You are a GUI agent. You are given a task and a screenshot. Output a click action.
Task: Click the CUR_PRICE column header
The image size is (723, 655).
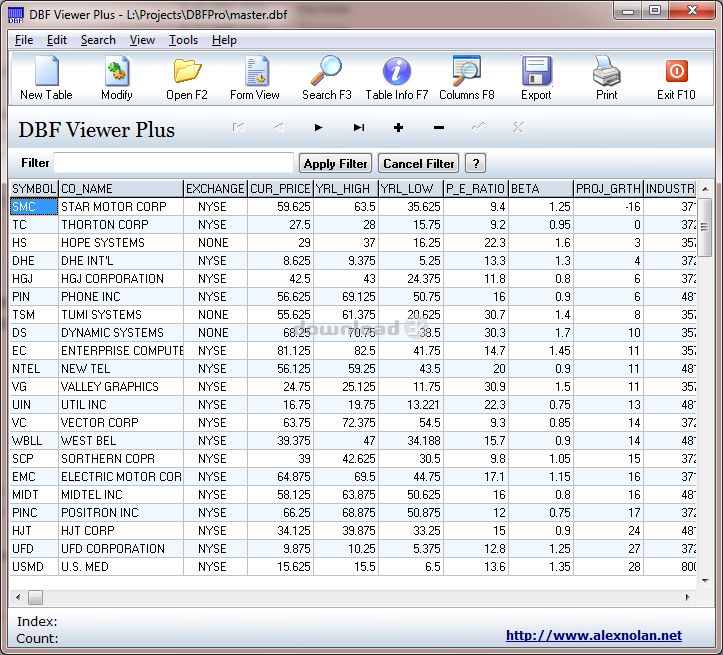pos(280,189)
